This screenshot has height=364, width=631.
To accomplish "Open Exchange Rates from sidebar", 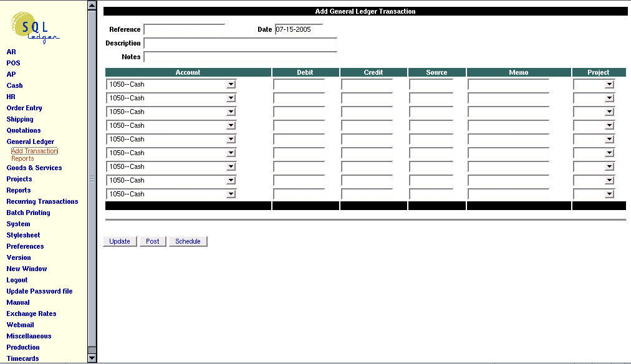I will click(31, 314).
